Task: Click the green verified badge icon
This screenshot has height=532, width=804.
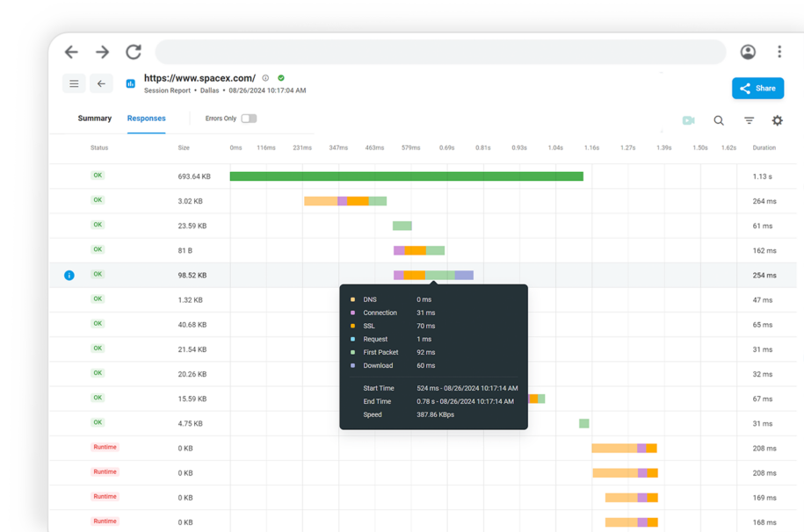Action: [279, 77]
